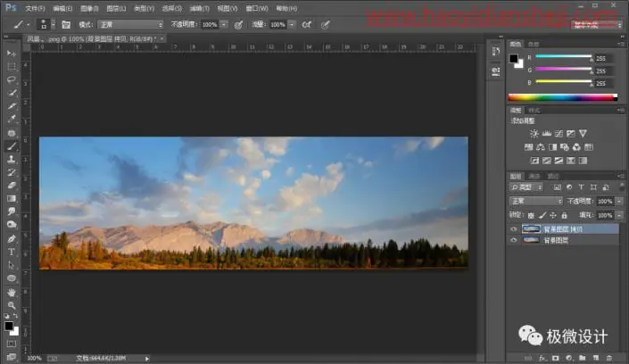
Task: Toggle Quick Mask mode
Action: pos(12,344)
